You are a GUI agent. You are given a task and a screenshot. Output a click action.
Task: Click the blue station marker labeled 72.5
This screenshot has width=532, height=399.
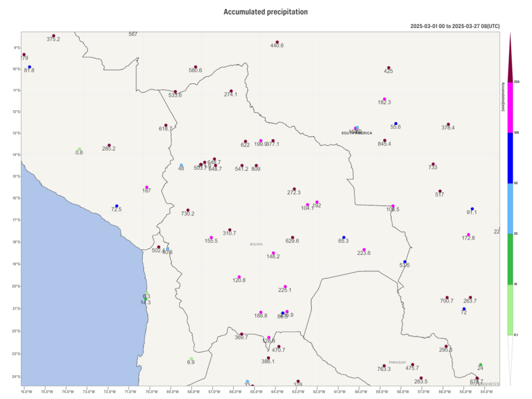click(x=117, y=206)
